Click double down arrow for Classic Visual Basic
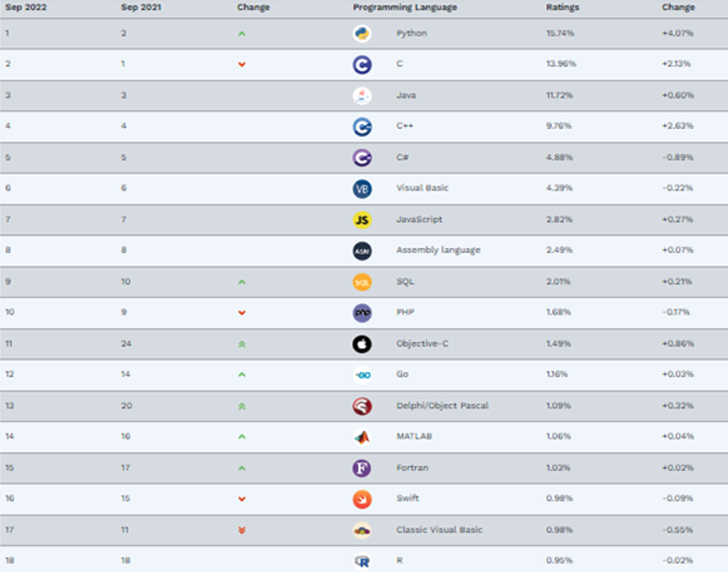This screenshot has height=572, width=728. [x=242, y=530]
